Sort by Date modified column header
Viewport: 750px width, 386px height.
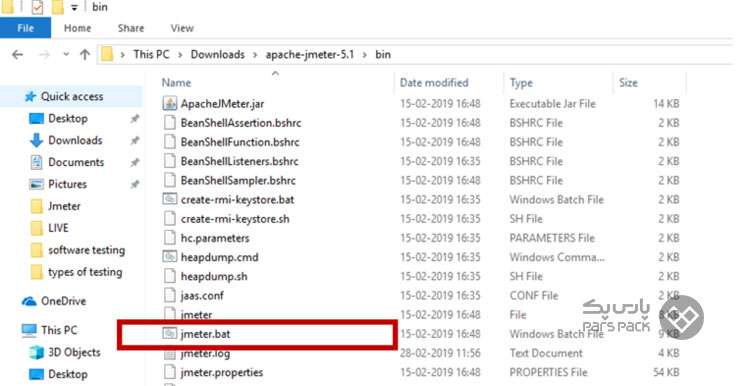point(434,83)
